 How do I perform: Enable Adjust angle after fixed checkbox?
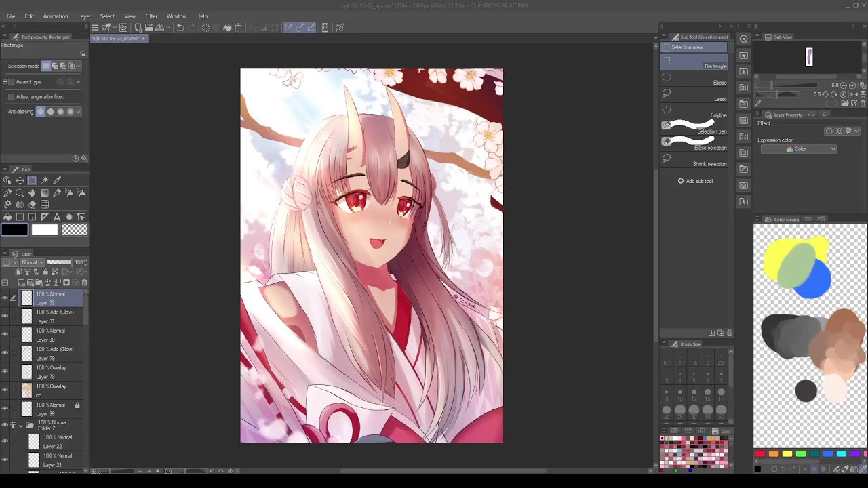point(12,97)
